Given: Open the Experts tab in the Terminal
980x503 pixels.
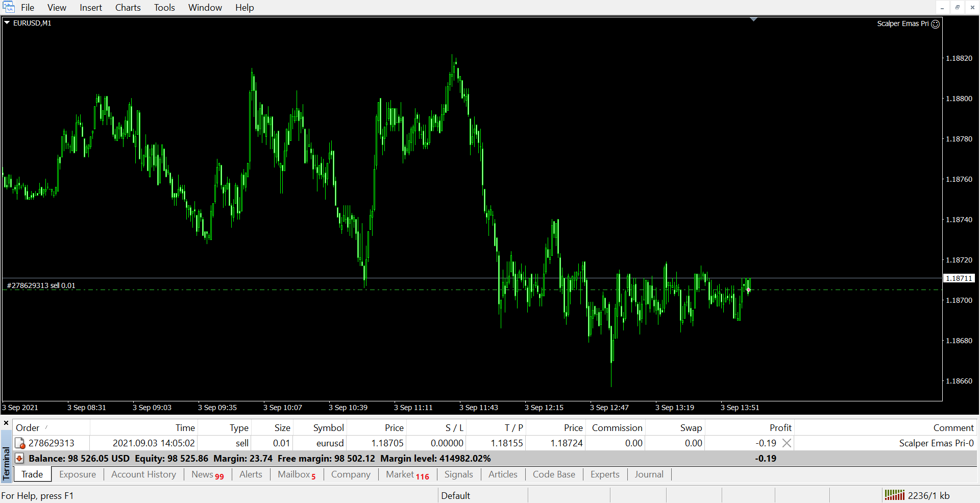Looking at the screenshot, I should pos(604,474).
